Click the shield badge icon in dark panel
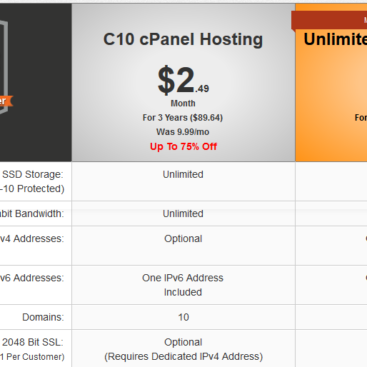 4,67
